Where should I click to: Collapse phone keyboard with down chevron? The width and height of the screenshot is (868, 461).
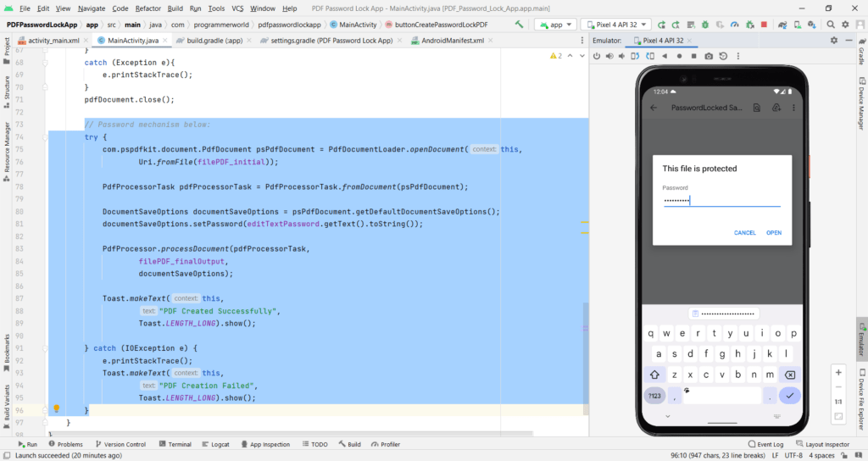pyautogui.click(x=668, y=416)
